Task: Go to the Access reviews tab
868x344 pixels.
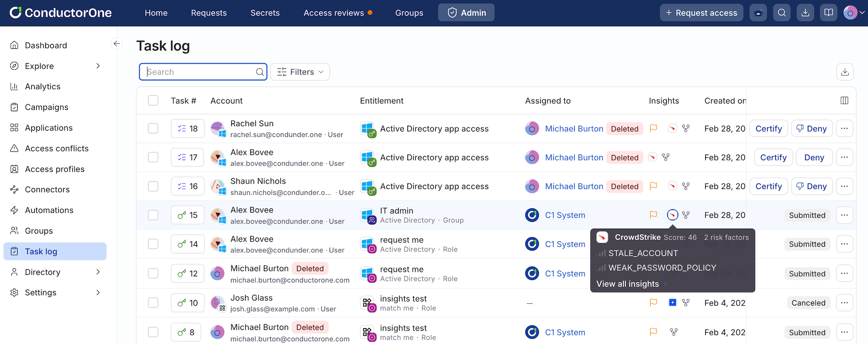Action: tap(334, 13)
